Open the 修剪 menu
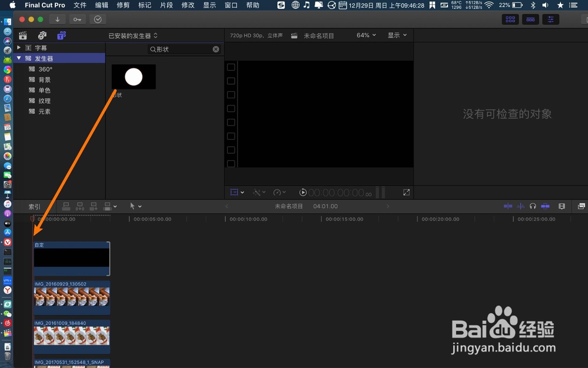 click(x=123, y=5)
